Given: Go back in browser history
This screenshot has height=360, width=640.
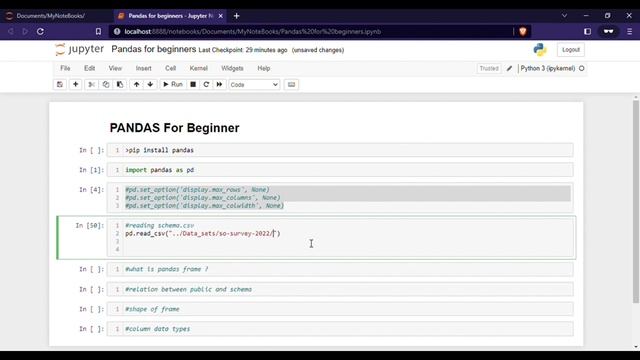Looking at the screenshot, I should coord(11,31).
